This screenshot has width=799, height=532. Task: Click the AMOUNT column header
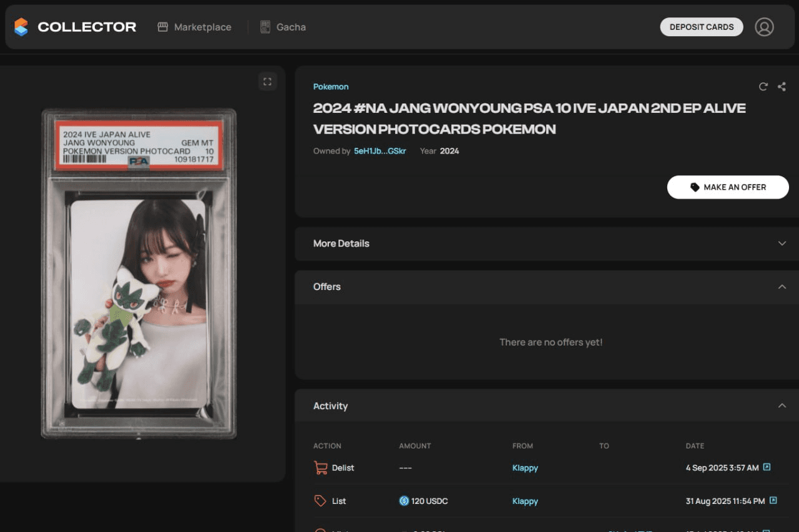(x=415, y=446)
